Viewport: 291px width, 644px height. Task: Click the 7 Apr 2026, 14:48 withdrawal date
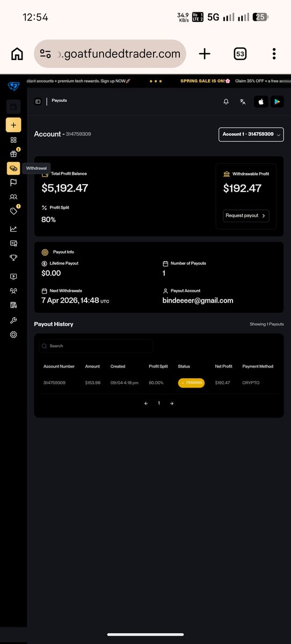[70, 301]
